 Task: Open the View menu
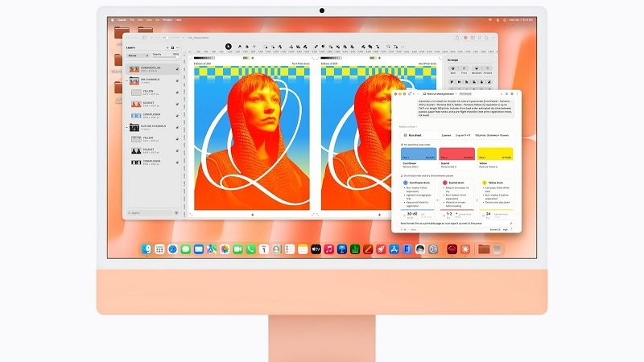(x=149, y=20)
